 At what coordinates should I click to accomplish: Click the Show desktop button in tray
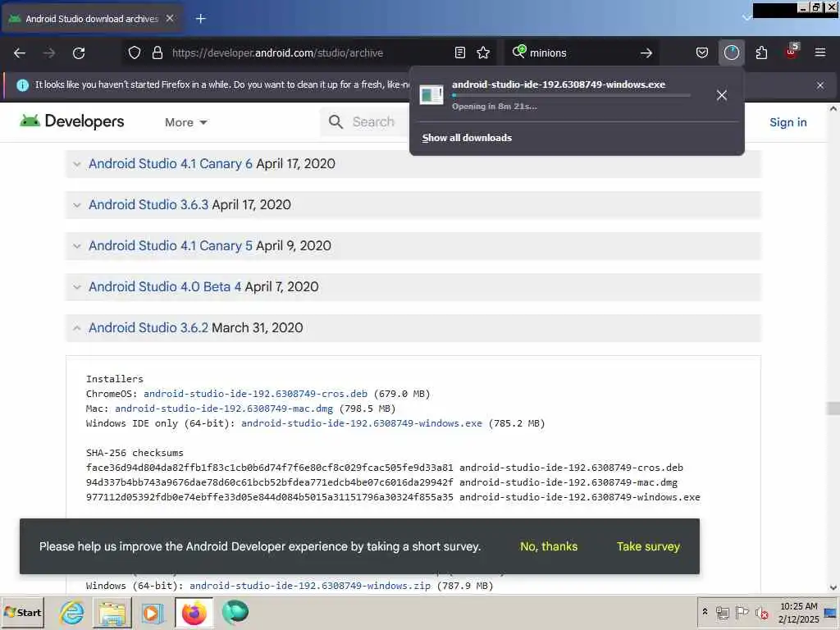831,612
